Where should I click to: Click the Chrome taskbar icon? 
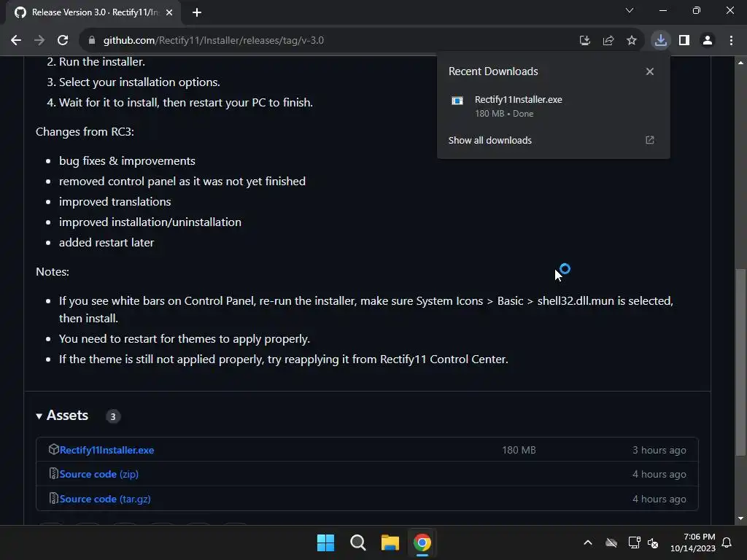pyautogui.click(x=422, y=542)
